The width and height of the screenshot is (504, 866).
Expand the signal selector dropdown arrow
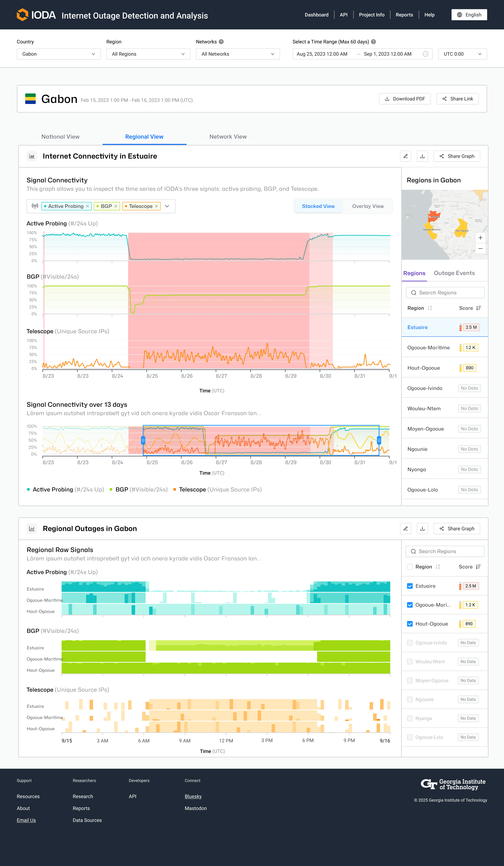167,206
